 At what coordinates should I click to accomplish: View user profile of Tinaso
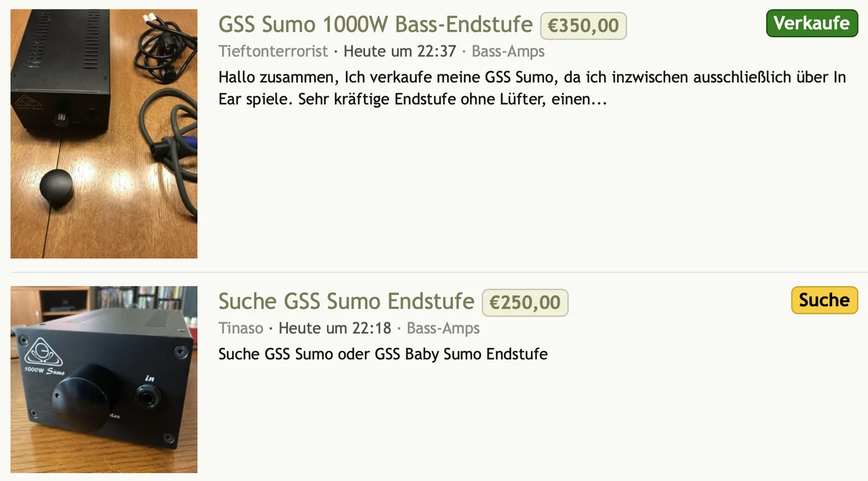click(241, 329)
